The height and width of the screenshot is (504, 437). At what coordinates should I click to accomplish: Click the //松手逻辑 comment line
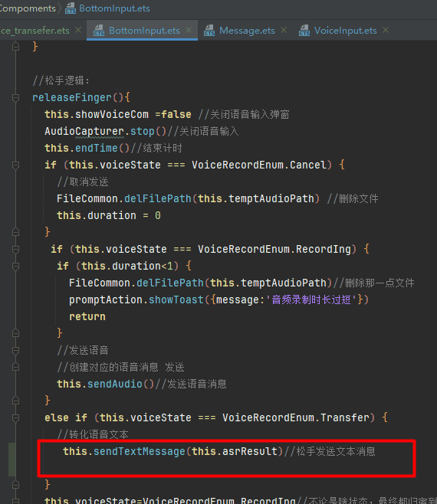(x=61, y=80)
